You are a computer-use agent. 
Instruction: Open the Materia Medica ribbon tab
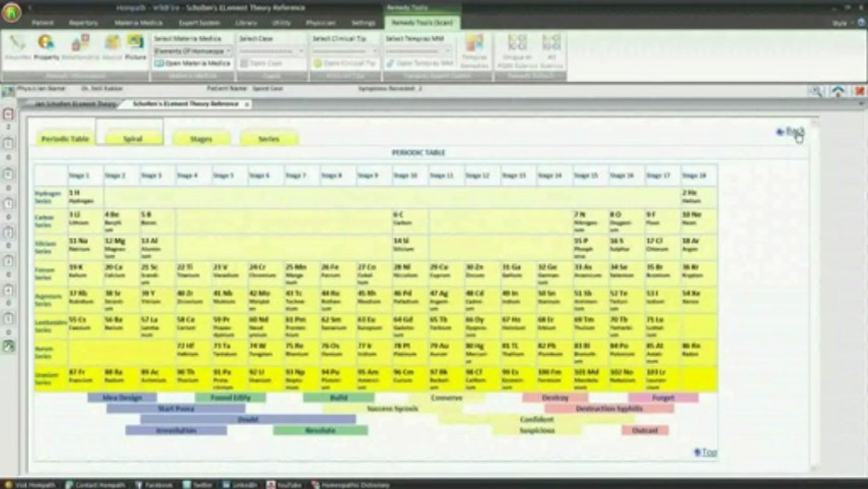(x=138, y=22)
